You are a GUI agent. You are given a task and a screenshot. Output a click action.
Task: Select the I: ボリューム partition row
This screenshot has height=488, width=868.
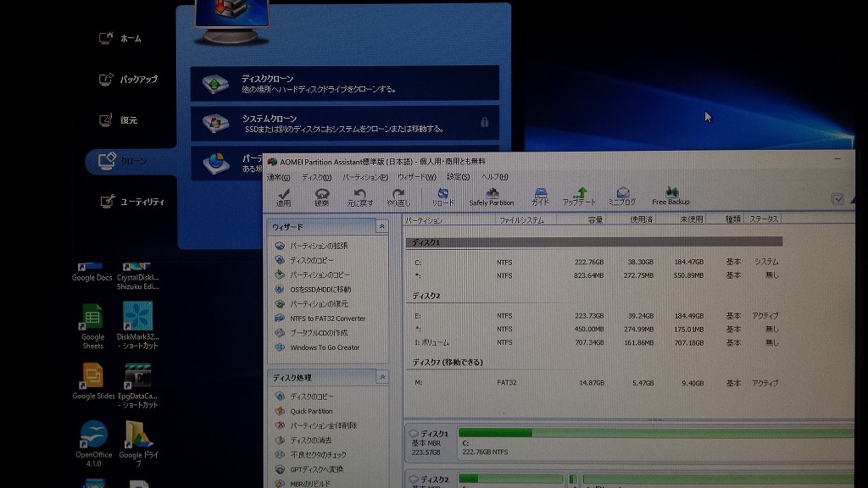pos(594,342)
